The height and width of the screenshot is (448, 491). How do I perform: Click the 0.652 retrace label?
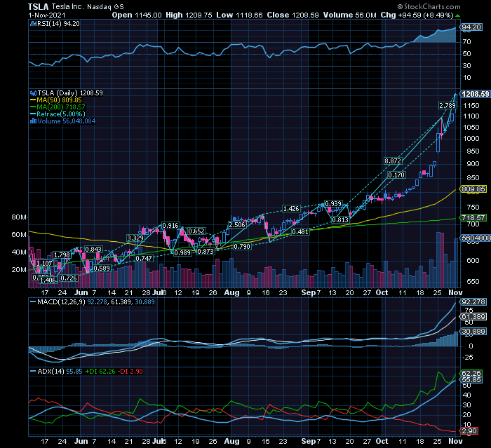pos(196,231)
